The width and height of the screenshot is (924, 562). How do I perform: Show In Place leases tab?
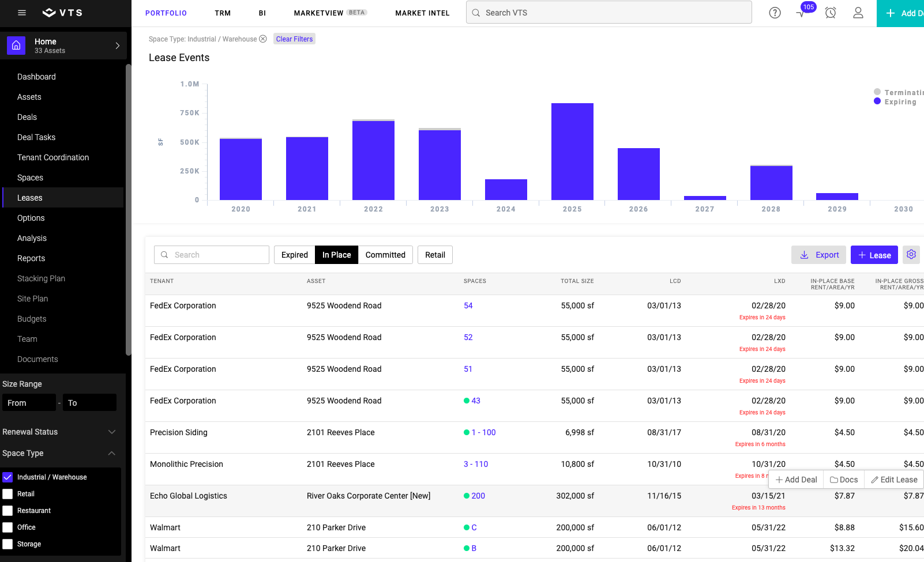[337, 255]
